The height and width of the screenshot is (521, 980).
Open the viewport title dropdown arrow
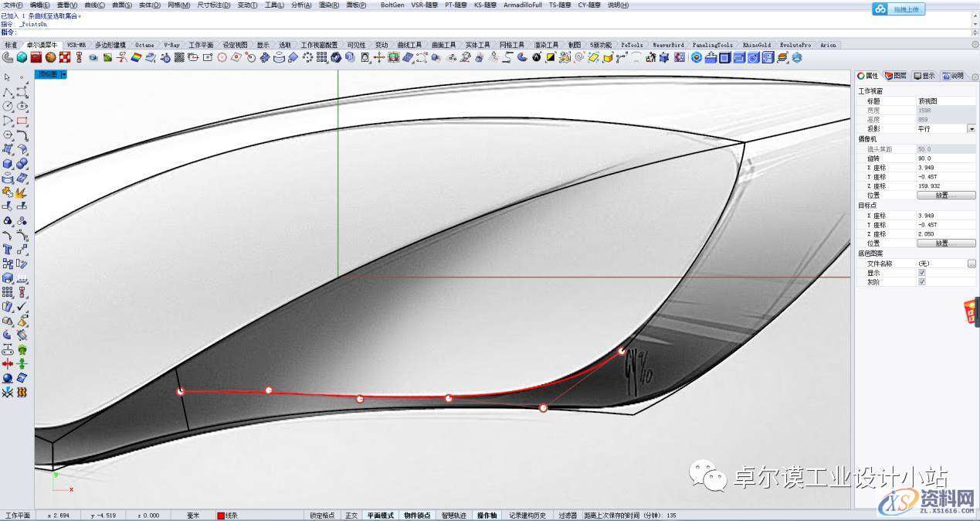[x=63, y=75]
